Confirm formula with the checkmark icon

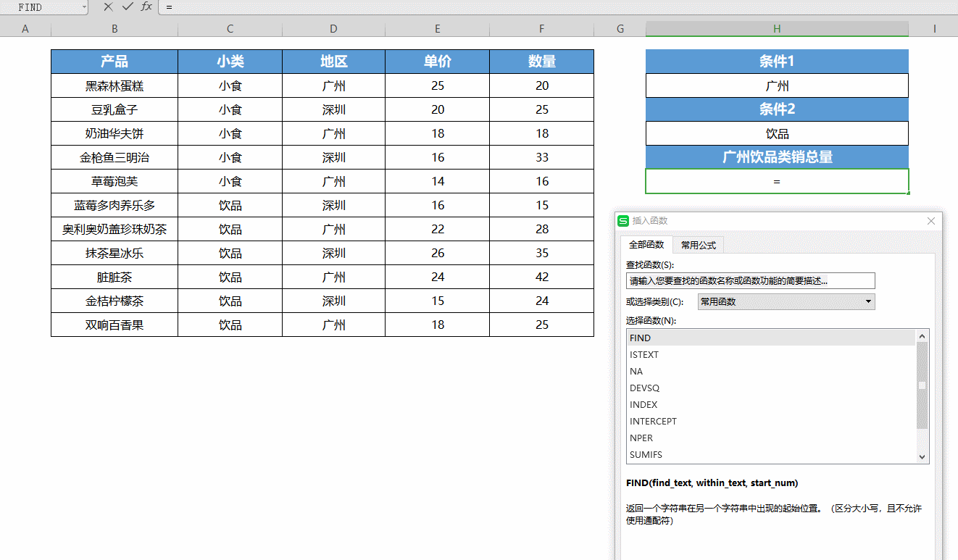coord(128,7)
